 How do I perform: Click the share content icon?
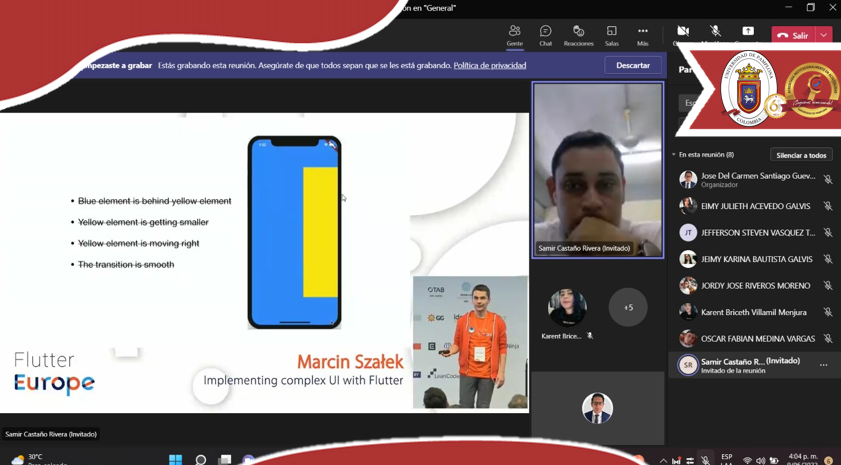tap(747, 32)
